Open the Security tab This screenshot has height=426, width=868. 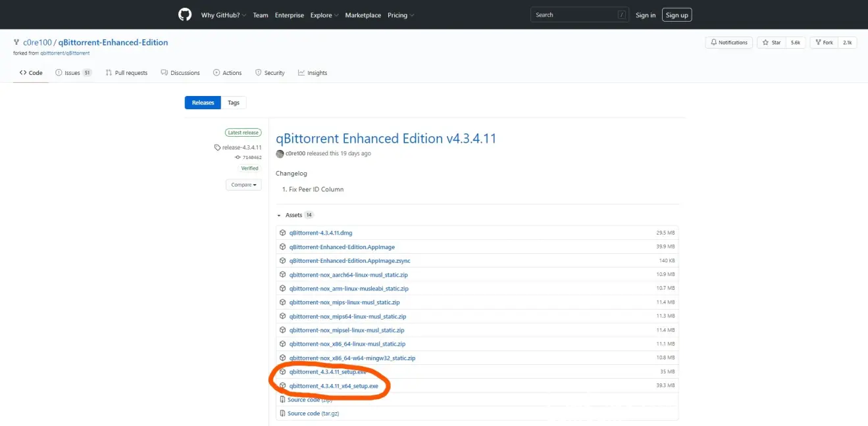pyautogui.click(x=270, y=73)
